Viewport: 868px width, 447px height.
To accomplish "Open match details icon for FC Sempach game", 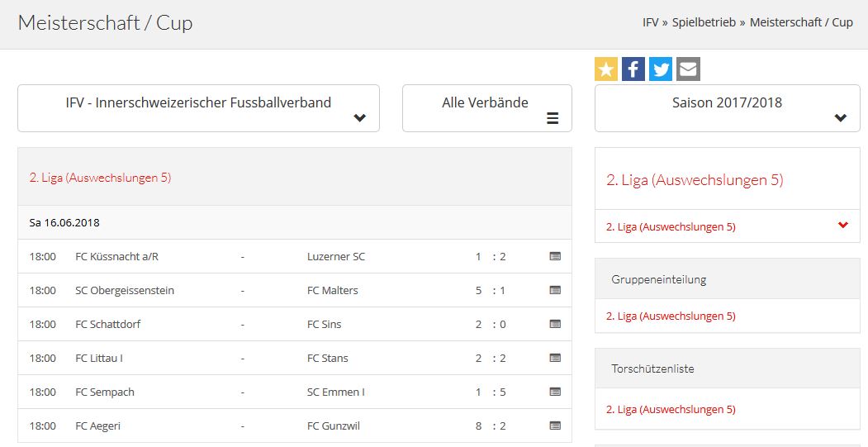I will tap(555, 392).
